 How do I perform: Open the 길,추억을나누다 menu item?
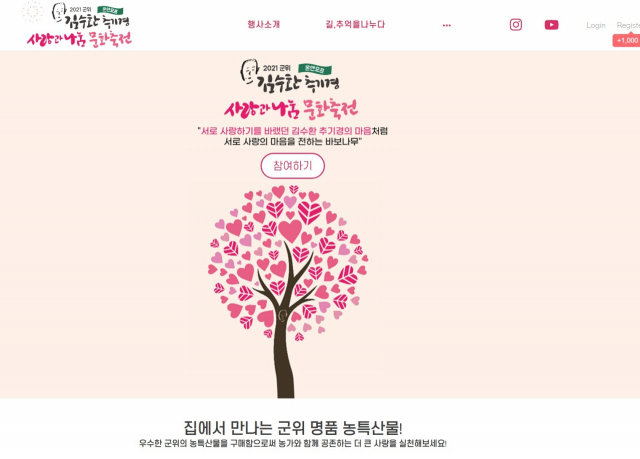coord(355,24)
